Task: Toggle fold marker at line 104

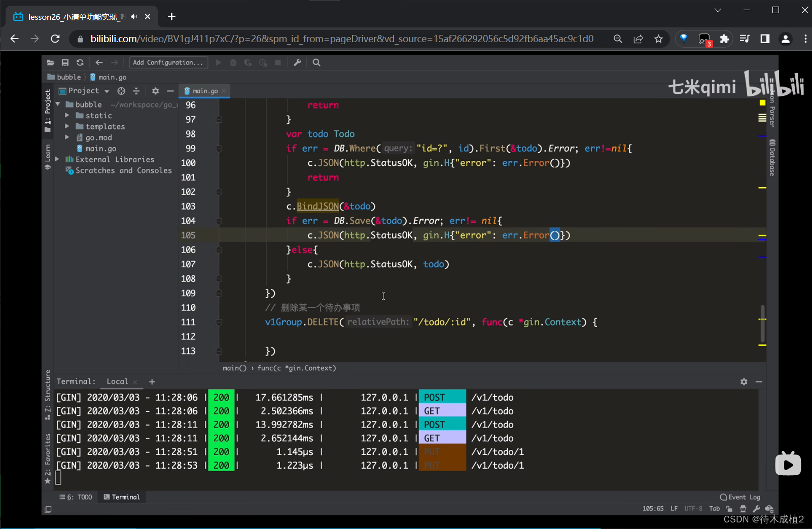Action: pos(219,221)
